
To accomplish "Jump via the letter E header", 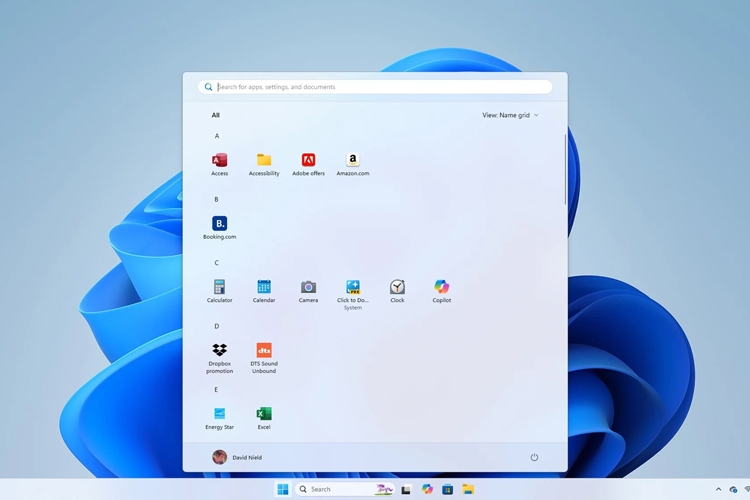I will tap(216, 389).
